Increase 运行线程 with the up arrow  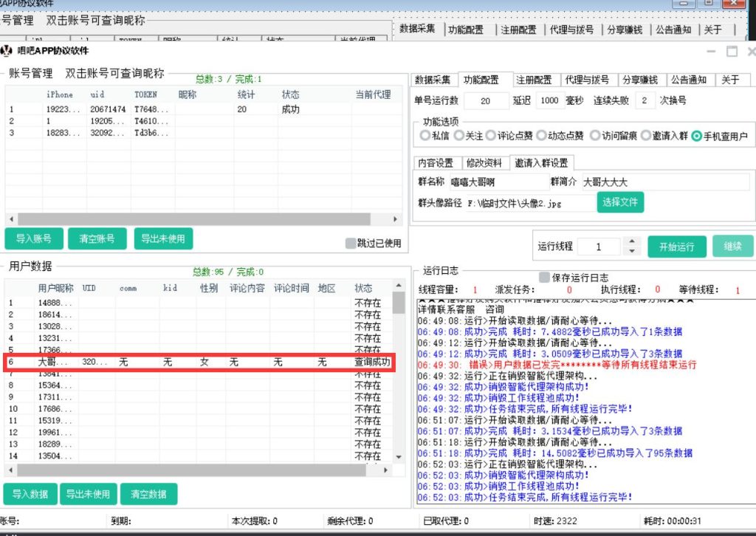coord(631,242)
